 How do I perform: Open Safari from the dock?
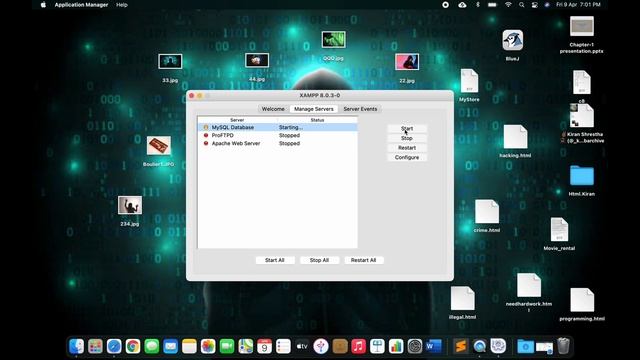(x=114, y=346)
